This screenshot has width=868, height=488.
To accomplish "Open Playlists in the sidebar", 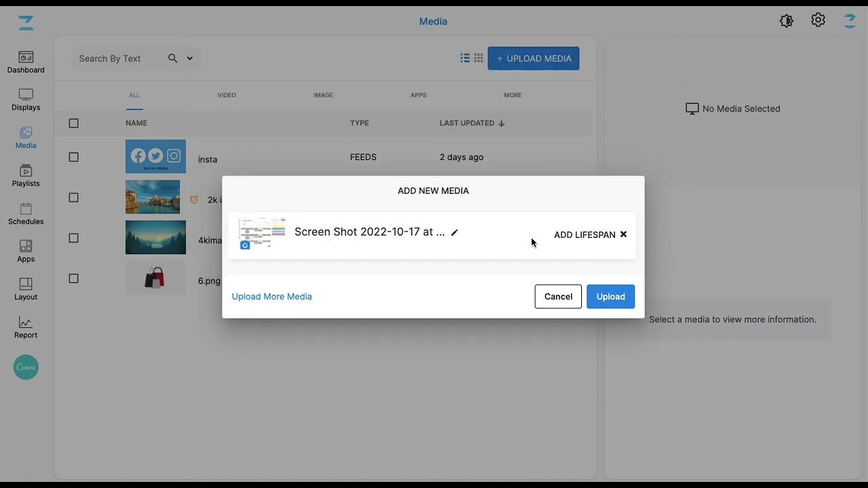I will pos(26,176).
